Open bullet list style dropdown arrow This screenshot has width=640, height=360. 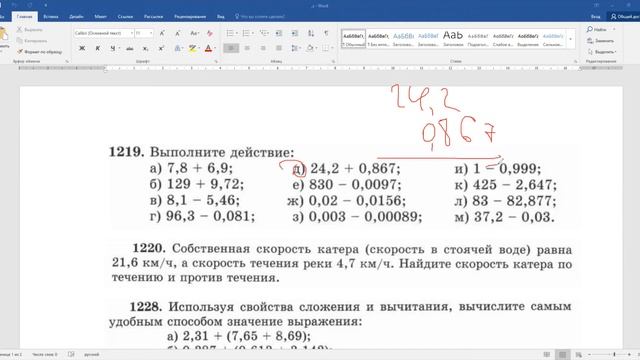(236, 33)
